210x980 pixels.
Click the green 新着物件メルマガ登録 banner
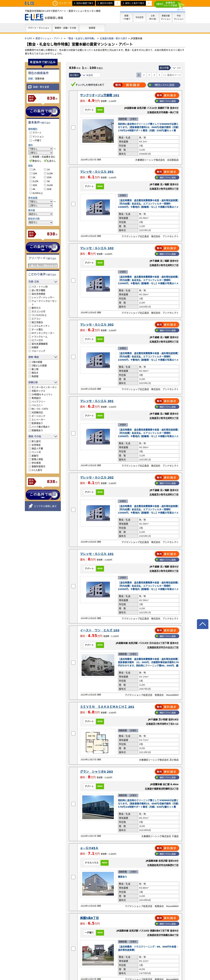pyautogui.click(x=170, y=4)
